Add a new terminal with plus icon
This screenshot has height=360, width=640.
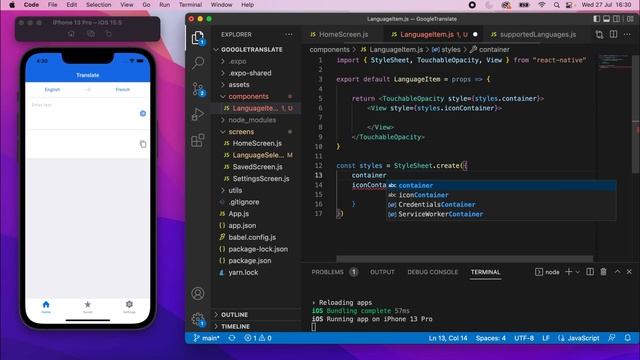pyautogui.click(x=568, y=272)
